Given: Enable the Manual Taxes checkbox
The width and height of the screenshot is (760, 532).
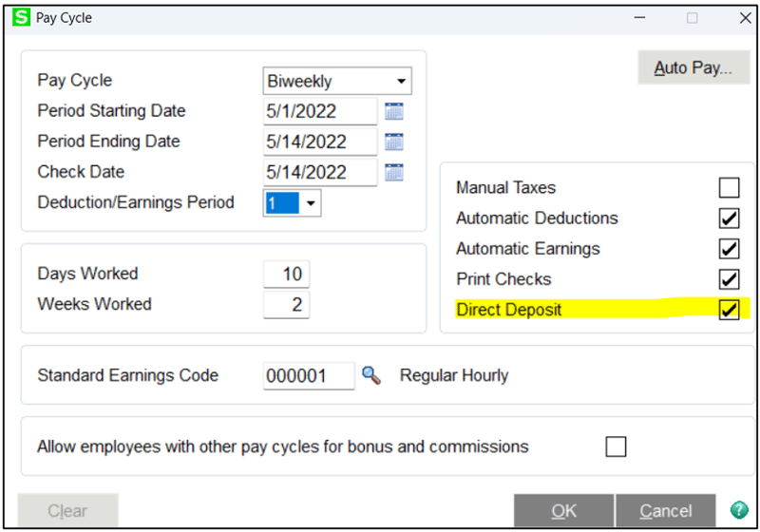Looking at the screenshot, I should pyautogui.click(x=729, y=187).
